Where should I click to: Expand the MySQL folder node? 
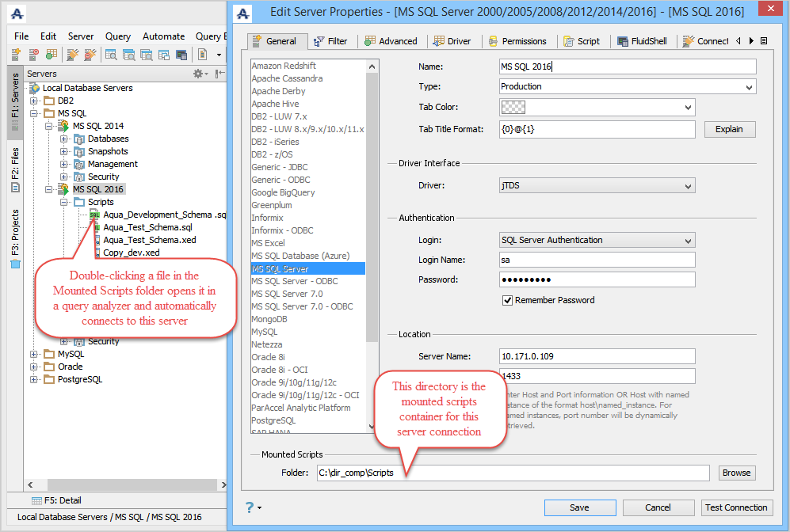tap(34, 354)
